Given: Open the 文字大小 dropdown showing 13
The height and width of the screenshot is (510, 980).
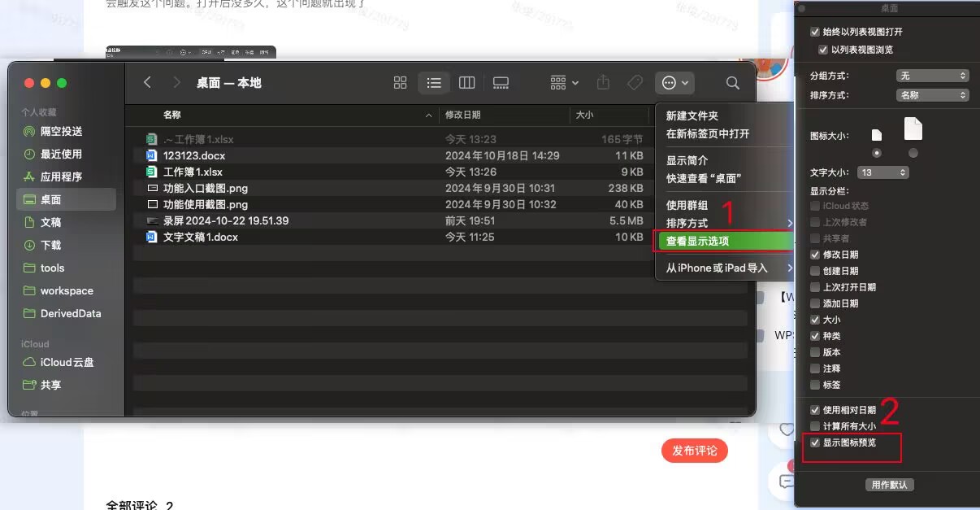Looking at the screenshot, I should [x=882, y=172].
